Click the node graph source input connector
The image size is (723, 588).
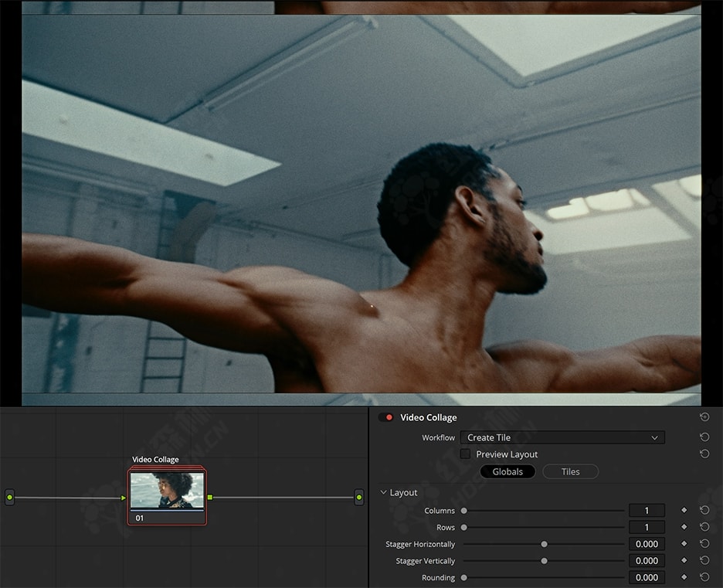click(x=10, y=498)
